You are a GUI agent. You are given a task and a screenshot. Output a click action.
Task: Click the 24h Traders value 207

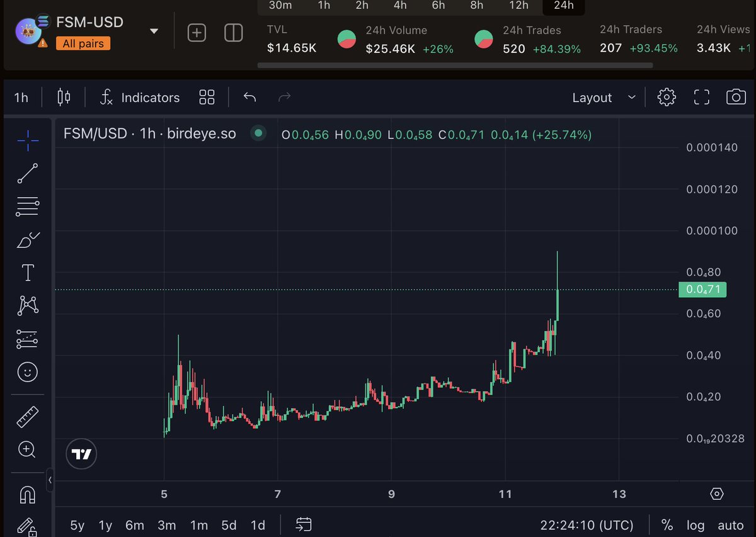tap(611, 47)
